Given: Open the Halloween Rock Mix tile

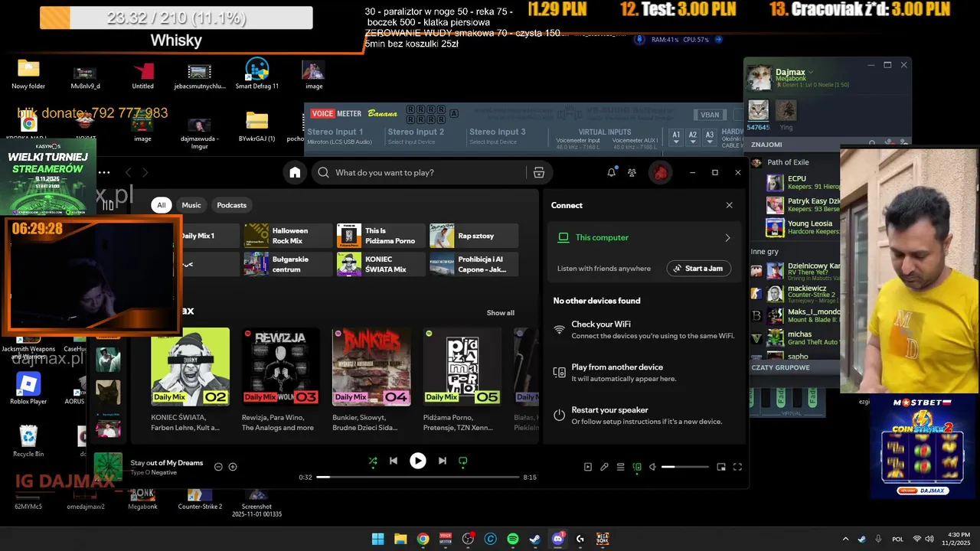Looking at the screenshot, I should tap(288, 236).
